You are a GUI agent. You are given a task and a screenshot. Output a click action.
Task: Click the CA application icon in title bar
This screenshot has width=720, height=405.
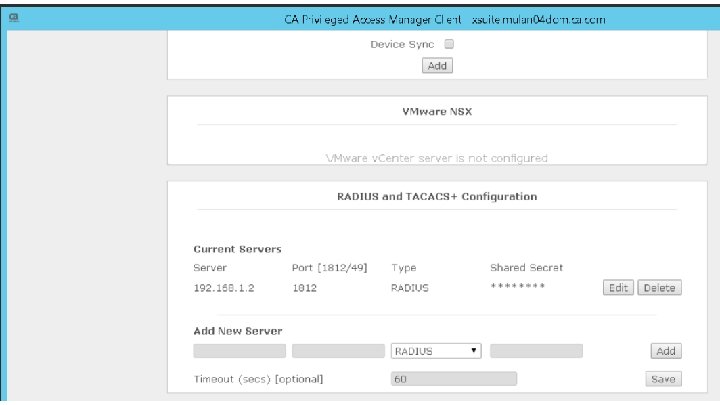pos(14,17)
